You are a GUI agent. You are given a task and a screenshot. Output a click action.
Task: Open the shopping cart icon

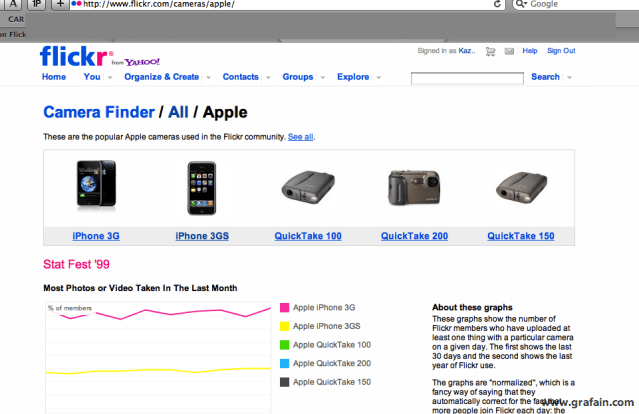[x=491, y=51]
